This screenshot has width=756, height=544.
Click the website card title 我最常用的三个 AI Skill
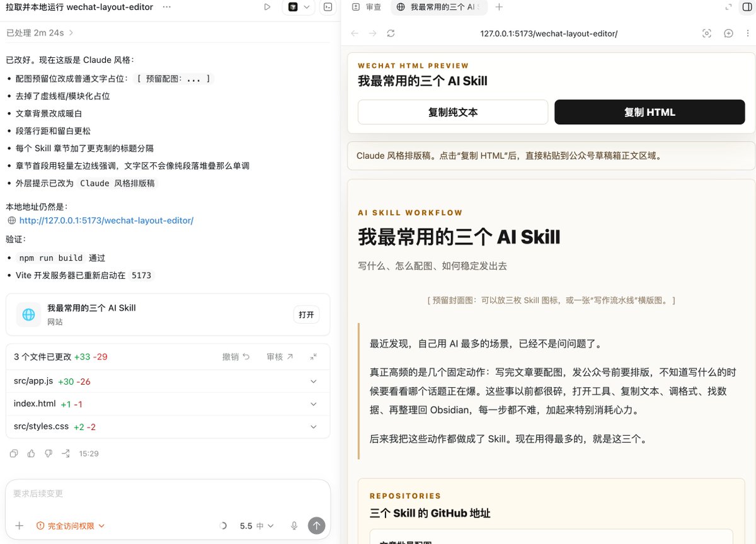[91, 308]
